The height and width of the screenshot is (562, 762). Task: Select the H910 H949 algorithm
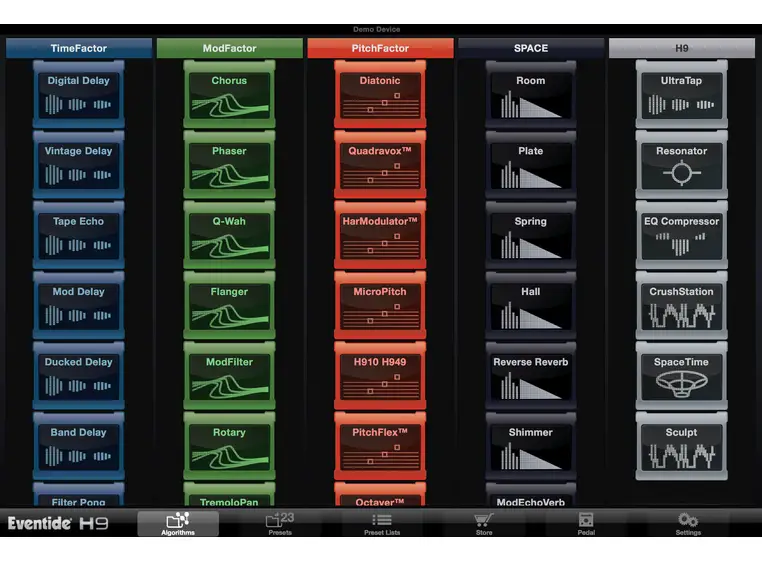pyautogui.click(x=380, y=376)
